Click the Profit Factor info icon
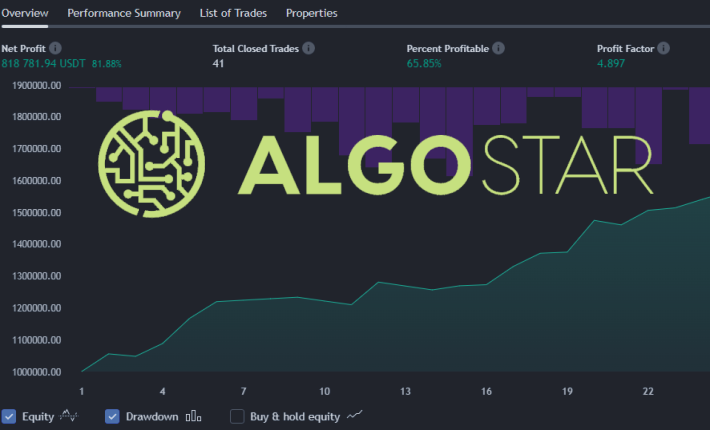The image size is (710, 430). click(663, 48)
